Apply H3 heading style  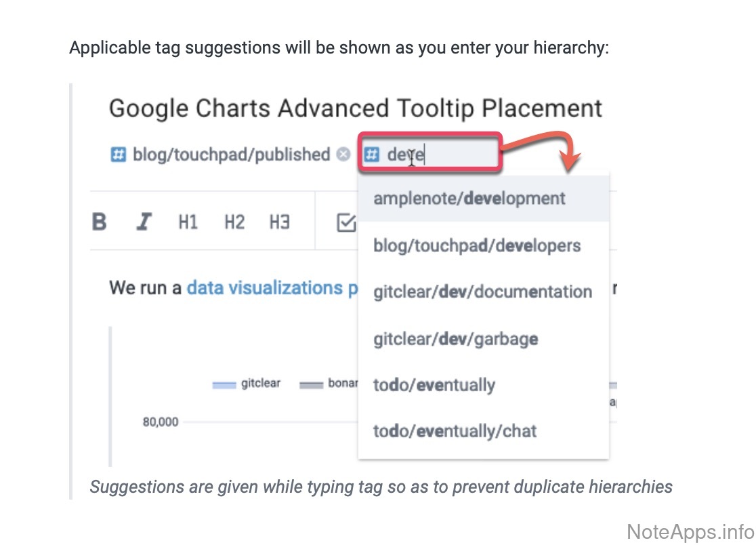point(279,222)
